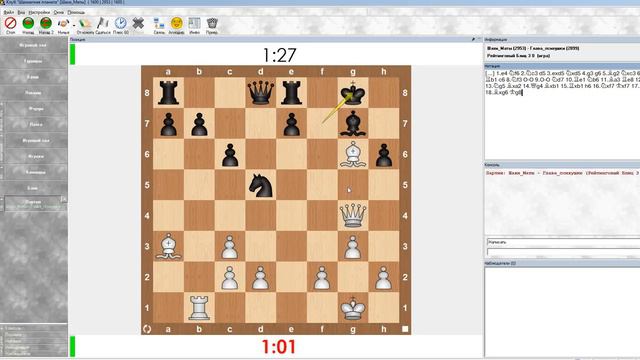Select the white king on g1
640x360 pixels.
click(353, 308)
